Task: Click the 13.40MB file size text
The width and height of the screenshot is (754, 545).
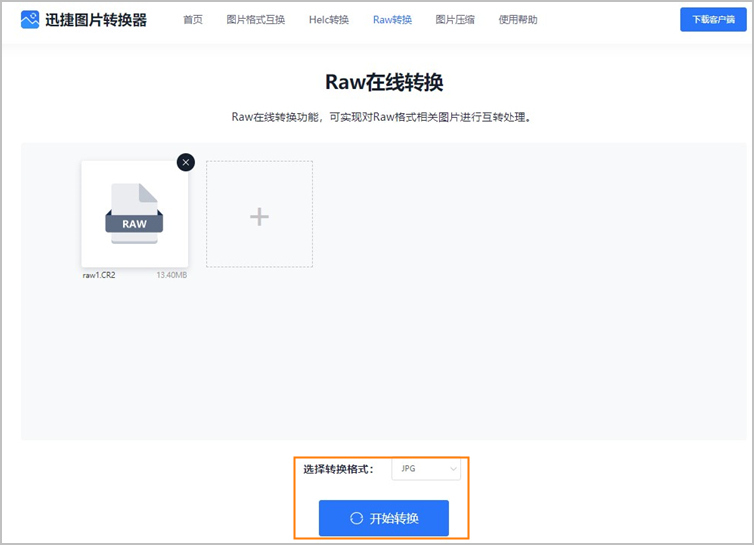Action: click(171, 275)
